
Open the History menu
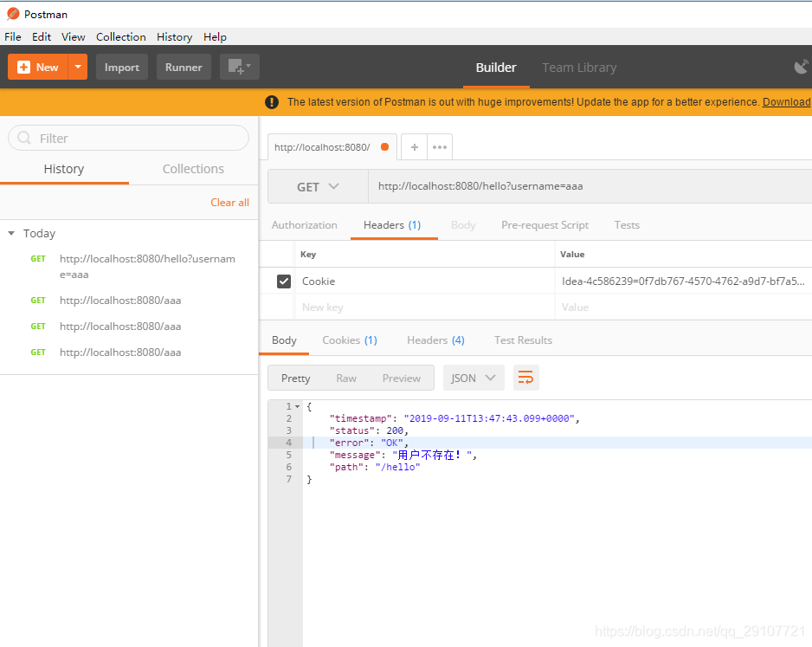click(174, 36)
